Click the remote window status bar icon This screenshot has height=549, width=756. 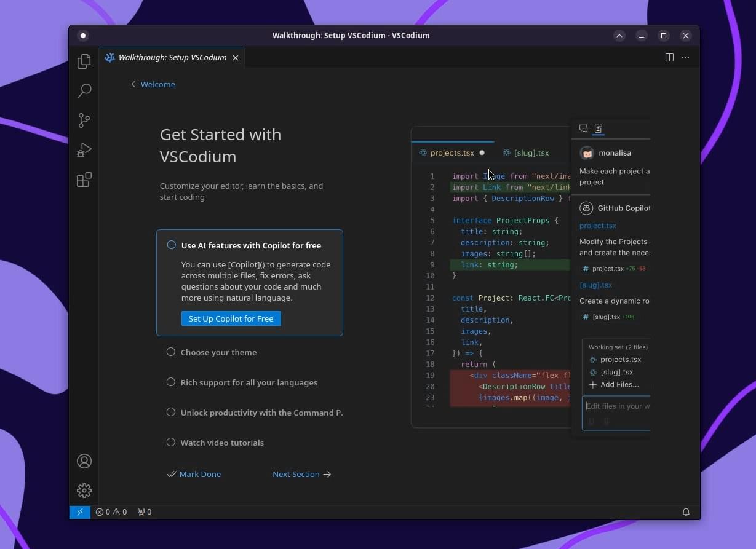79,511
